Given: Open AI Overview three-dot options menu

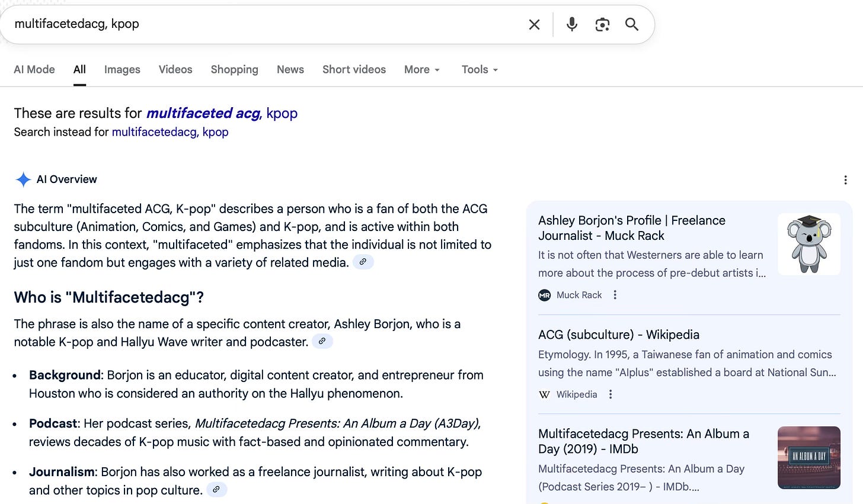Looking at the screenshot, I should coord(845,180).
